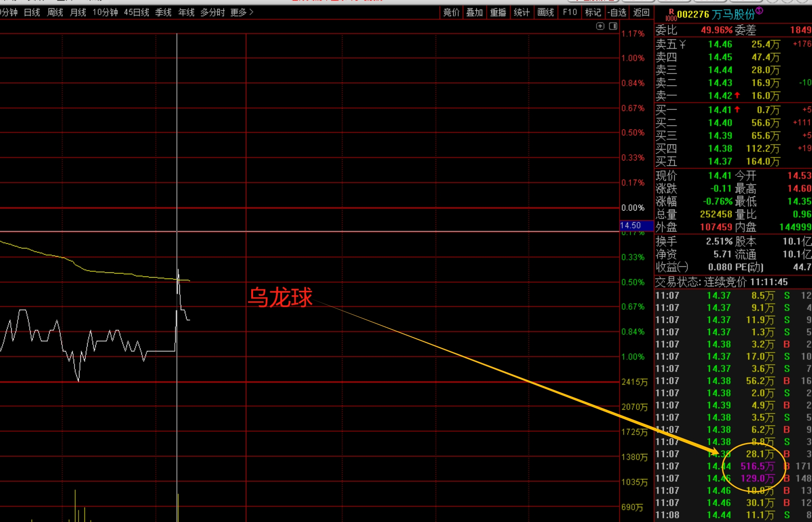Screen dimensions: 812x522
Task: Click the 交易状态 连续竞价 status line
Action: tap(722, 282)
